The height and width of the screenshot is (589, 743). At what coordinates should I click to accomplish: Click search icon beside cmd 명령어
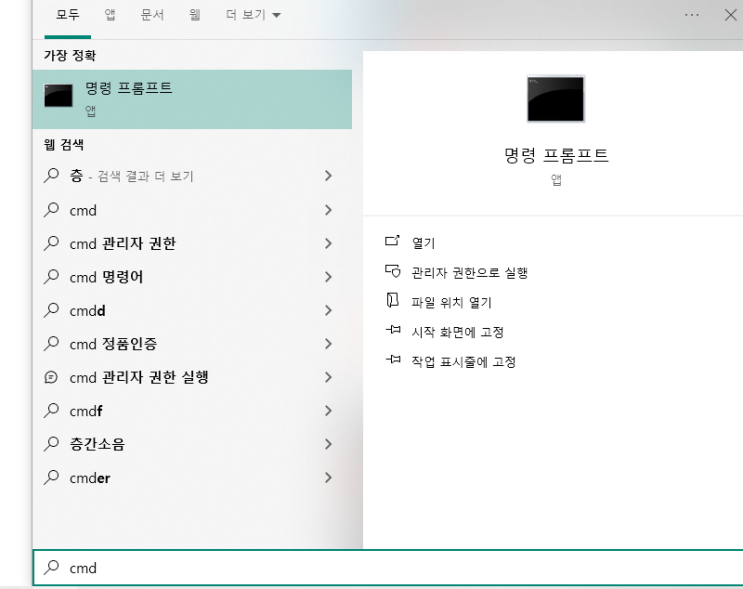(51, 276)
